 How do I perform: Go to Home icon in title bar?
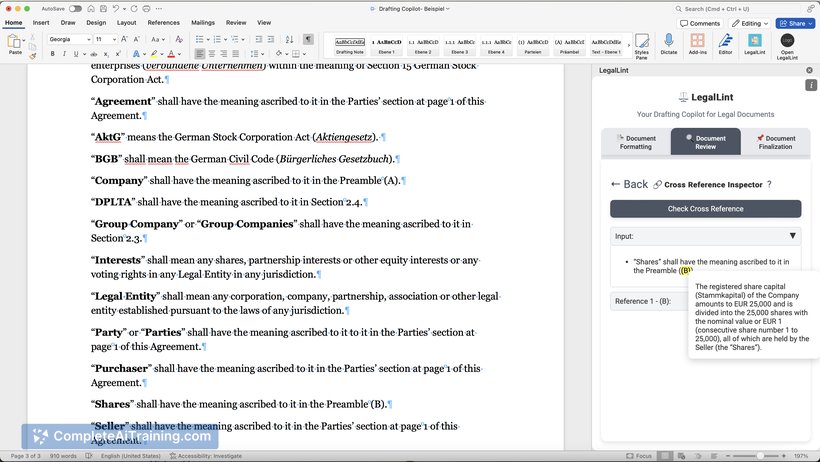pos(92,9)
